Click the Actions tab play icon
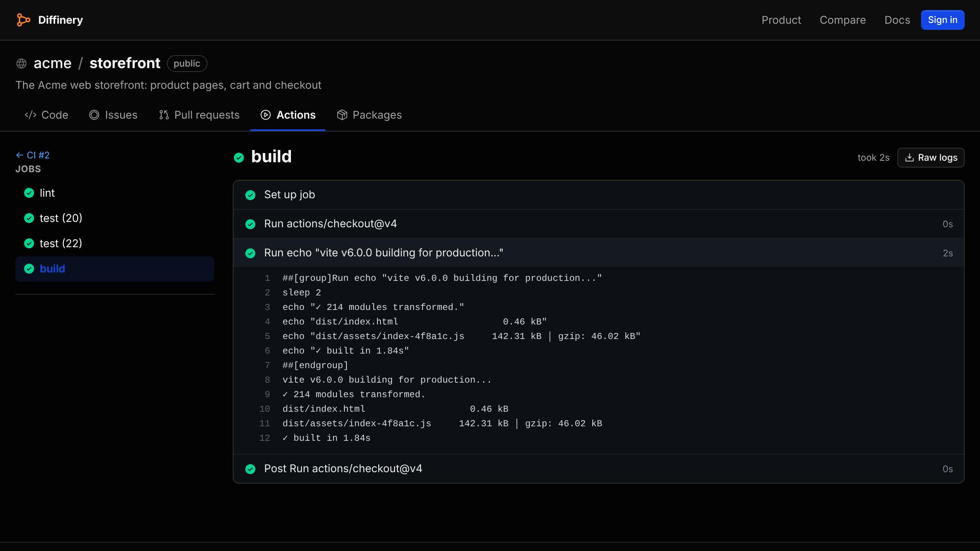 (266, 115)
